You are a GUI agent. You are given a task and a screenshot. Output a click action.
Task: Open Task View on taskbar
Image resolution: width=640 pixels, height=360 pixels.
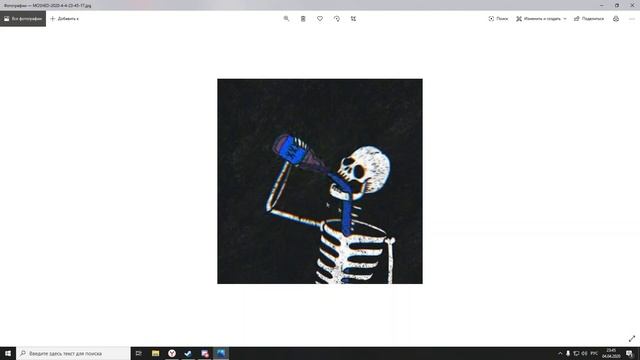pos(139,353)
